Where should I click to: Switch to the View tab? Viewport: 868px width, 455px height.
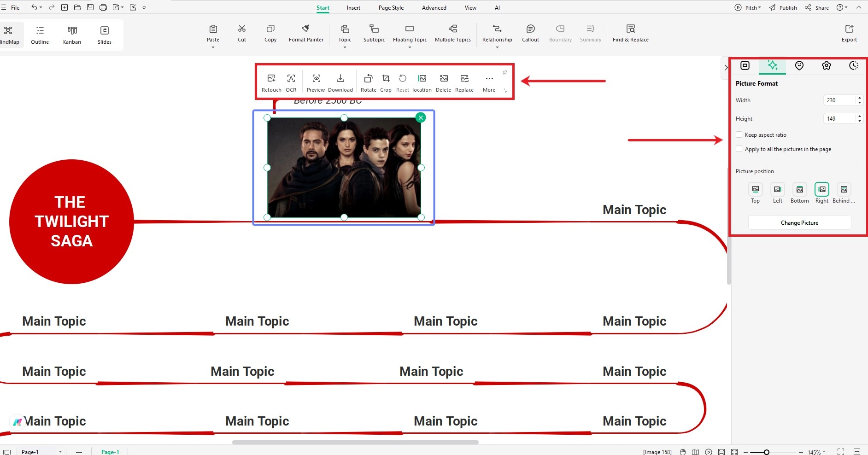tap(470, 8)
